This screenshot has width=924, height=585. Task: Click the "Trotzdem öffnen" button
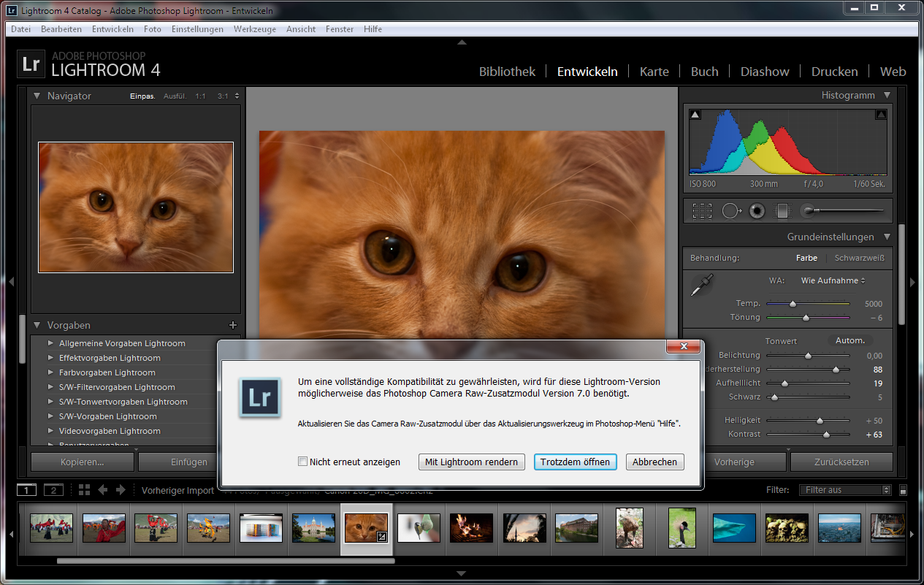click(x=576, y=462)
